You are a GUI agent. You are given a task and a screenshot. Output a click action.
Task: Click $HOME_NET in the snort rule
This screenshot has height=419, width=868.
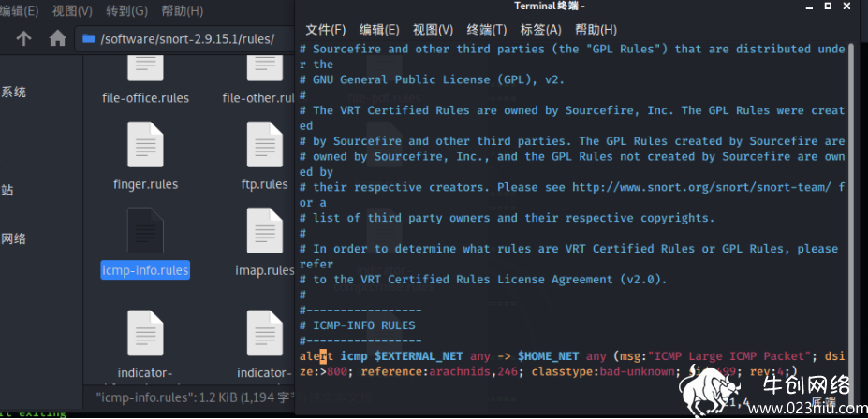[x=548, y=356]
